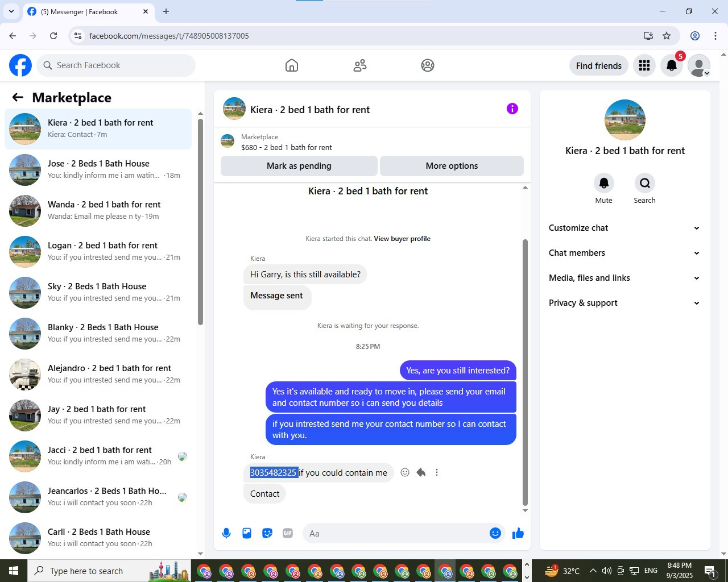Search in conversation magnifier icon

pos(644,183)
